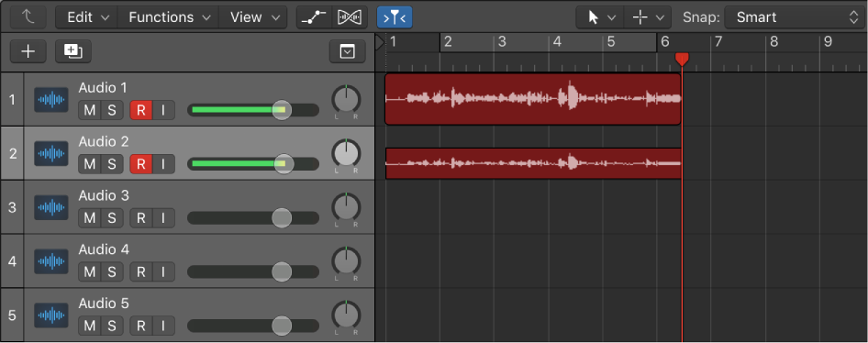This screenshot has height=343, width=868.
Task: Click the Audio 5 track waveform icon
Action: coord(51,315)
